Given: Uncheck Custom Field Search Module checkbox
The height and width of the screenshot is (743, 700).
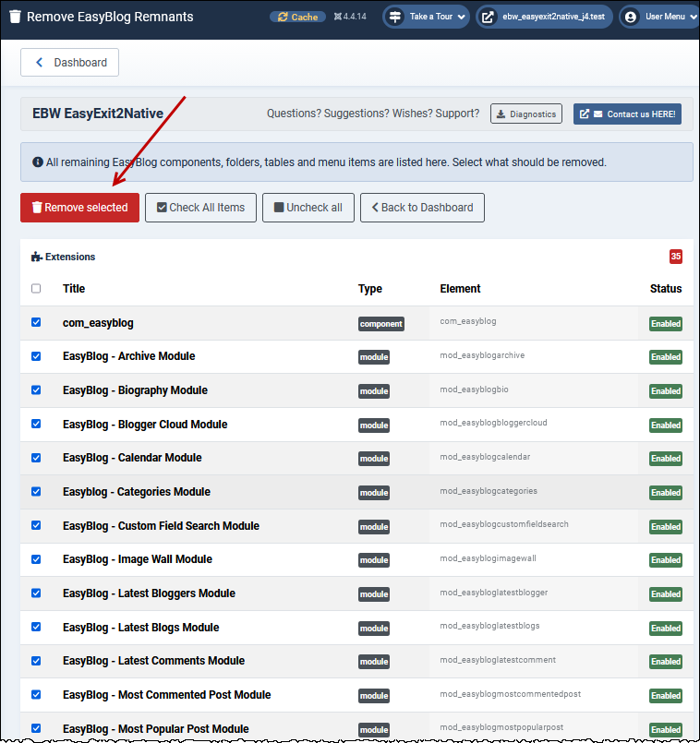Looking at the screenshot, I should (x=36, y=525).
